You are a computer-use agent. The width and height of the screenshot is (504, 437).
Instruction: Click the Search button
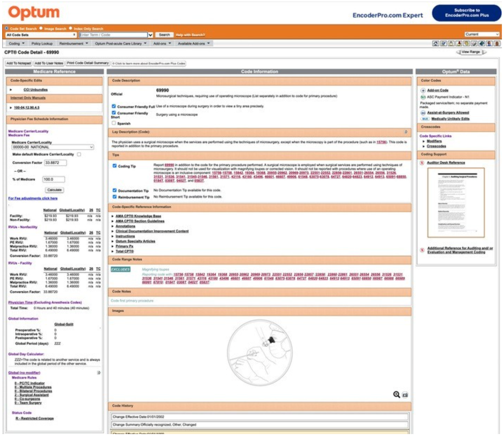click(x=164, y=35)
